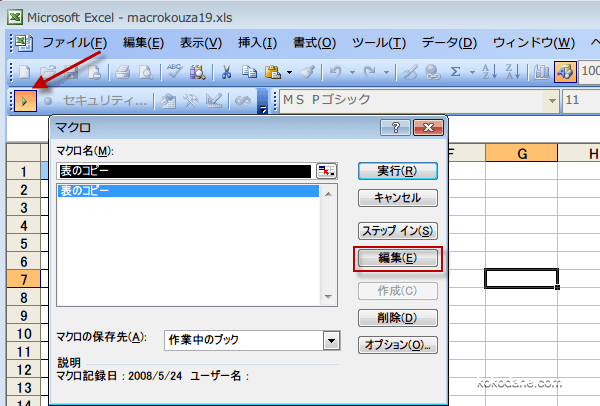Click the キャンセル button
This screenshot has width=600, height=406.
(398, 198)
